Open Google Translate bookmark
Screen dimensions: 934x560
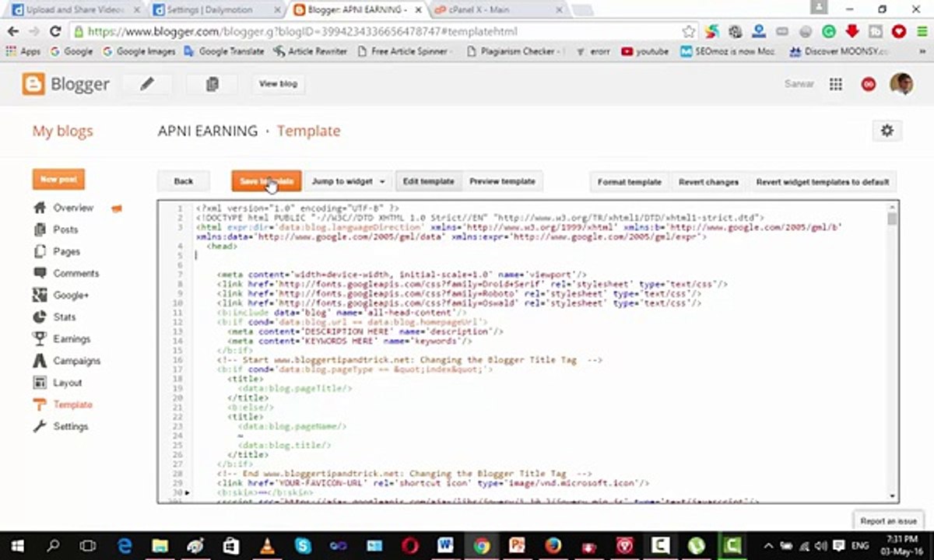(x=224, y=51)
